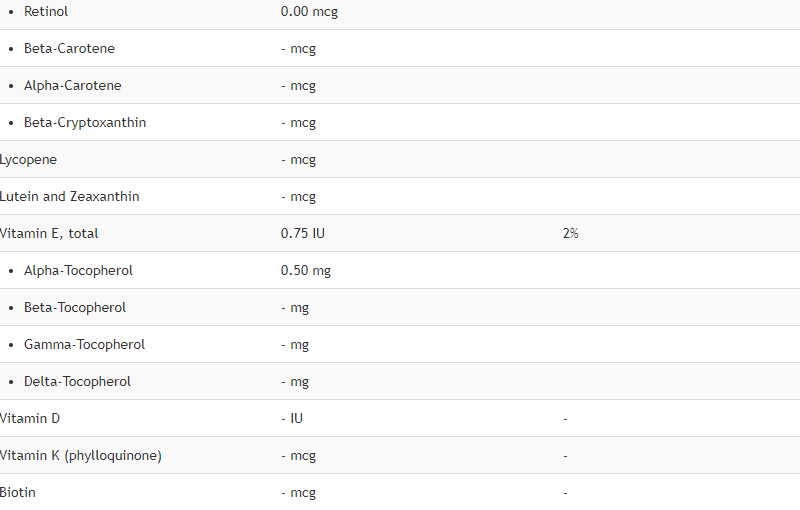Click the Vitamin E, total label
The image size is (800, 510).
coord(49,234)
